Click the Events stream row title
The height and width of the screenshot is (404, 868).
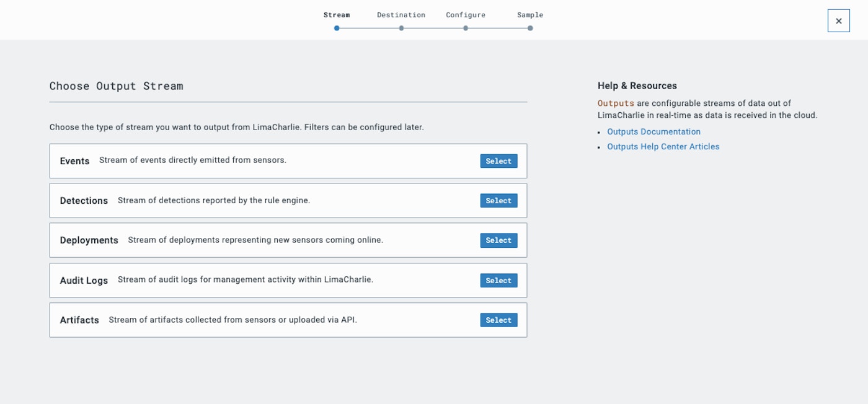pyautogui.click(x=74, y=161)
